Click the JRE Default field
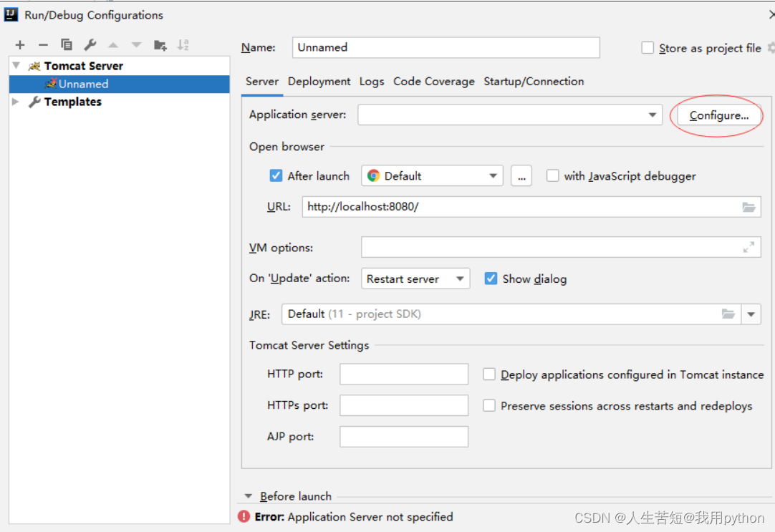The width and height of the screenshot is (775, 532). [x=511, y=314]
